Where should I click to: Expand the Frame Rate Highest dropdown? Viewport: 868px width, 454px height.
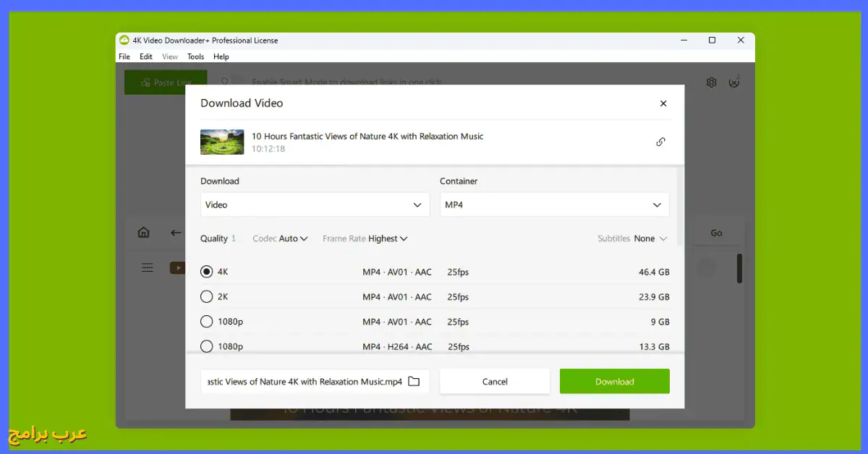click(x=365, y=239)
